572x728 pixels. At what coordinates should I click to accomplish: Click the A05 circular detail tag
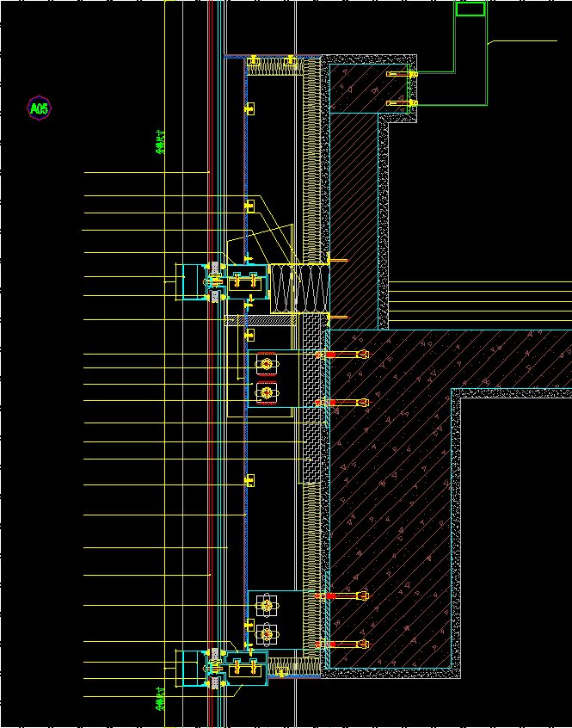(39, 108)
